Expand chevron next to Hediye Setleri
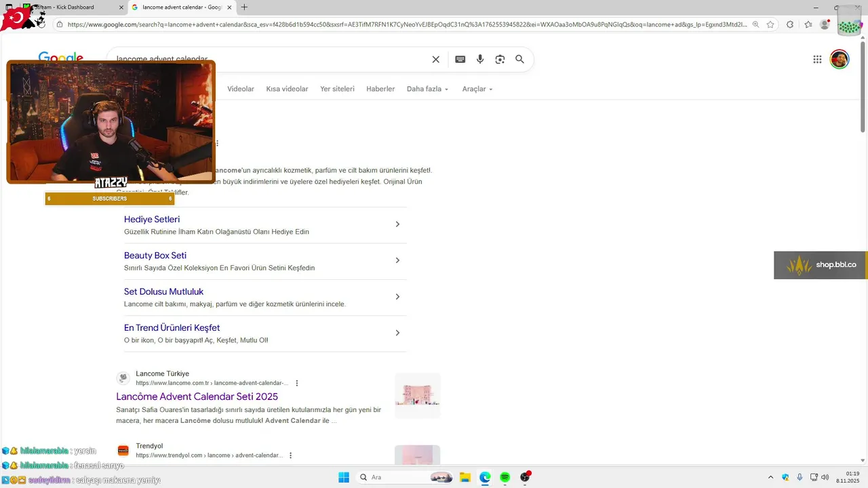 coord(397,224)
